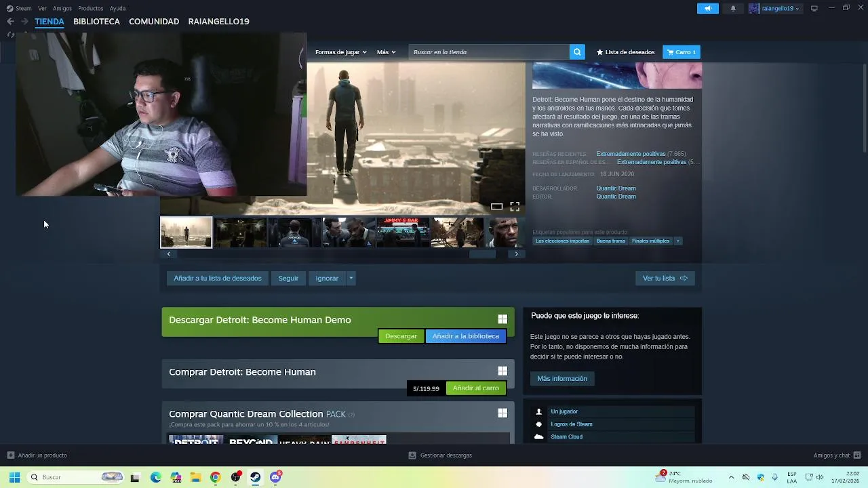Click Windows icon on Demo download banner
The height and width of the screenshot is (488, 868).
click(502, 319)
